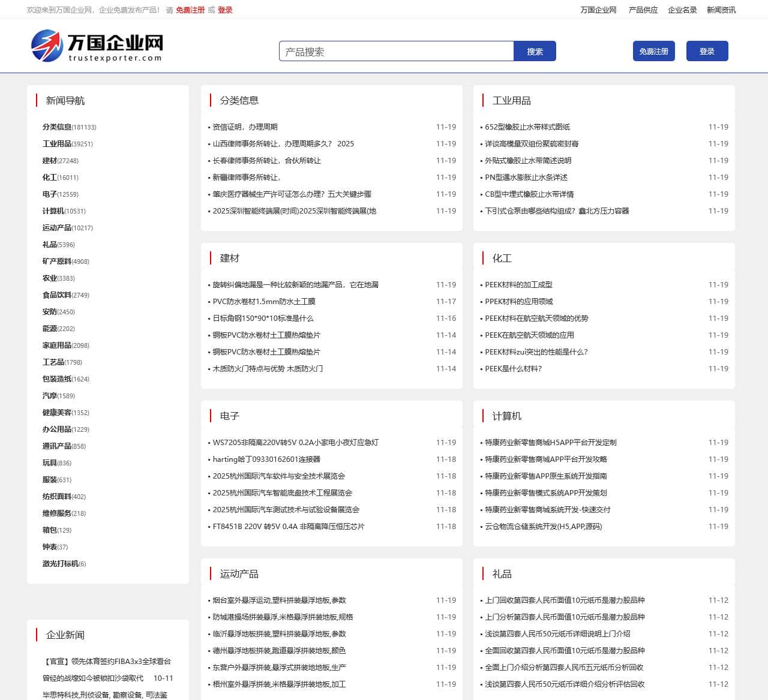Open the 免费注册 registration page
Screen dimensions: 768x700
tap(653, 51)
